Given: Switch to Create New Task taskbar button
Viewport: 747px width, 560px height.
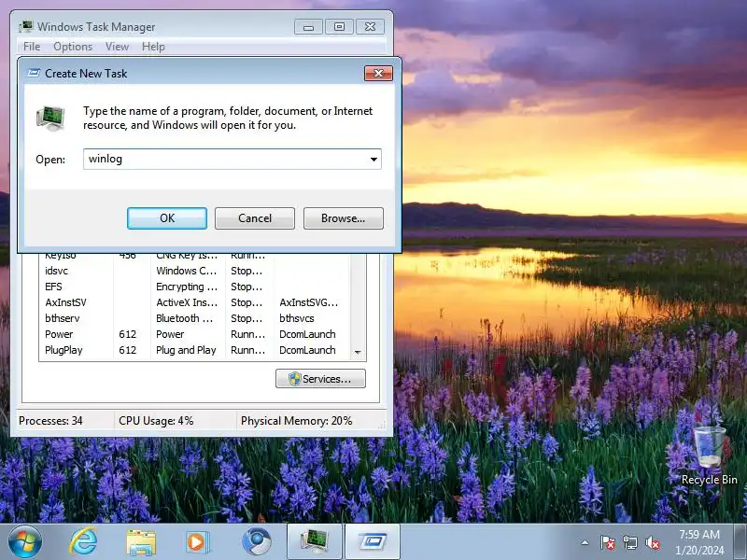Looking at the screenshot, I should 373,542.
